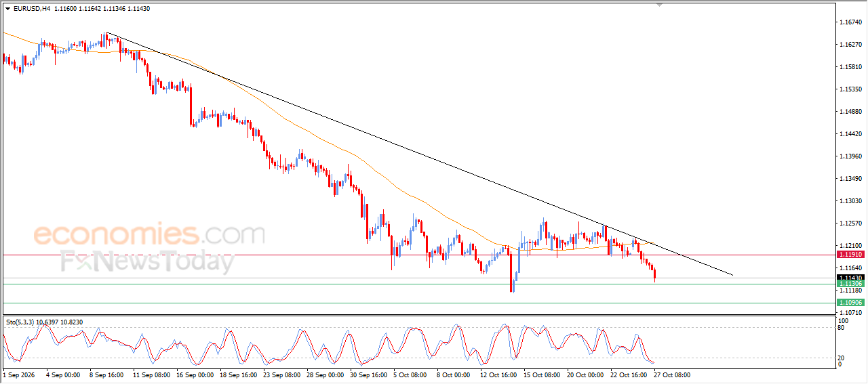Viewport: 868px width, 384px height.
Task: Click price scale value 1.13960
Action: (851, 156)
